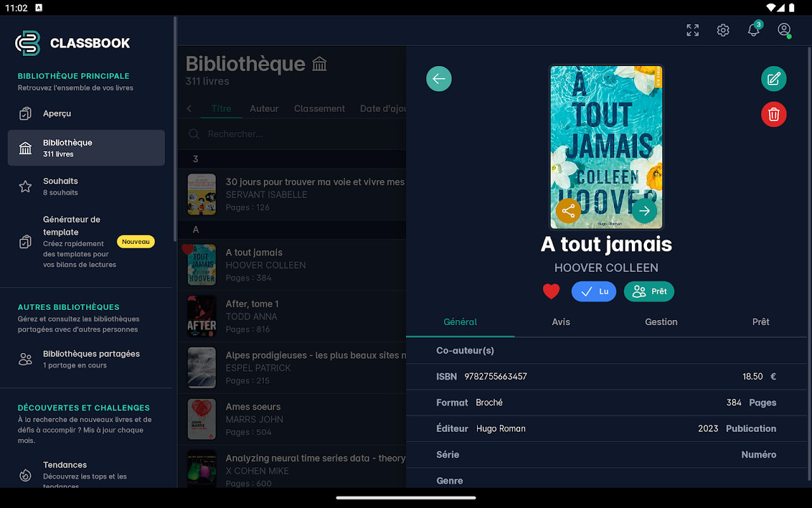Switch to the Prêt tab
Screen dimensions: 812x508
(761, 322)
